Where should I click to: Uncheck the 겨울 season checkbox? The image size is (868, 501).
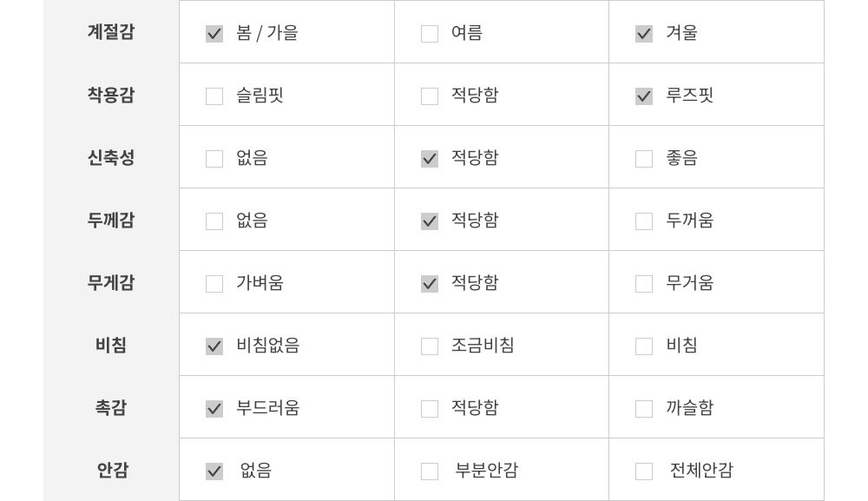[x=644, y=34]
